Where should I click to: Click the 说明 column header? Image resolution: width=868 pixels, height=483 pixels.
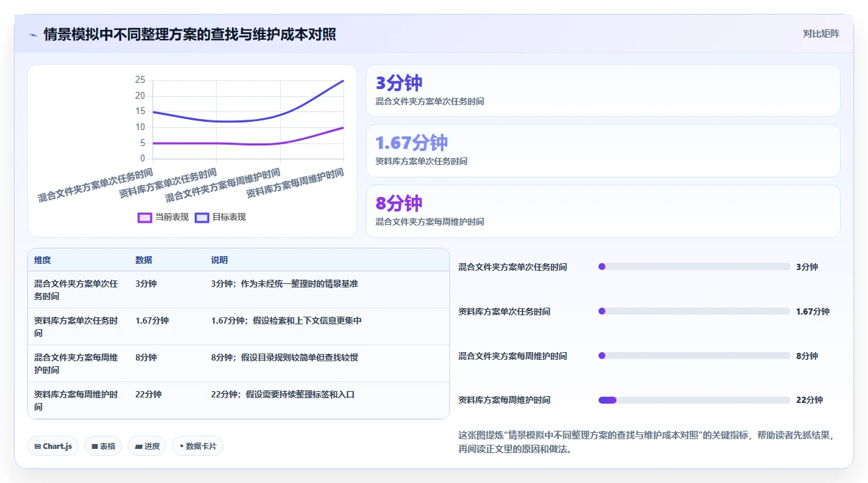(x=219, y=260)
